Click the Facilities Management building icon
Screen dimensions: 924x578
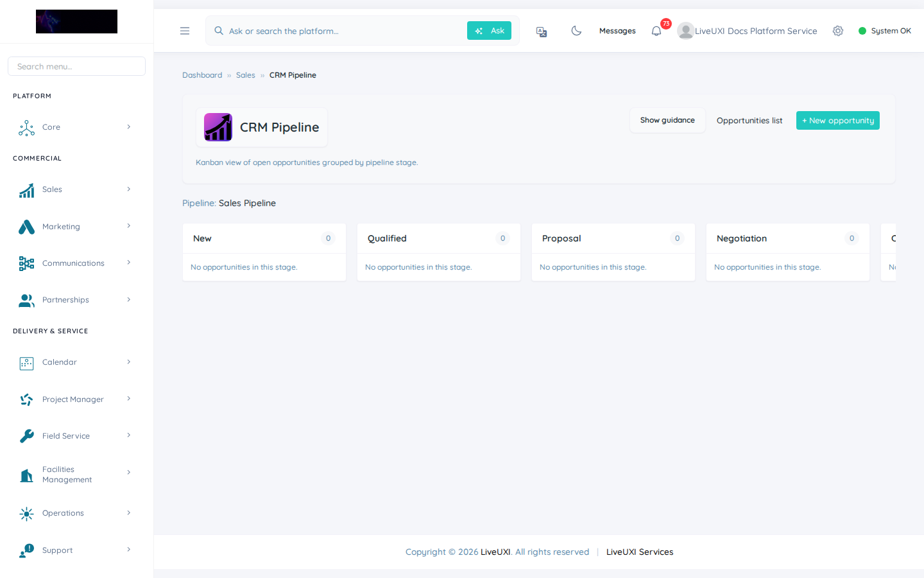point(26,475)
